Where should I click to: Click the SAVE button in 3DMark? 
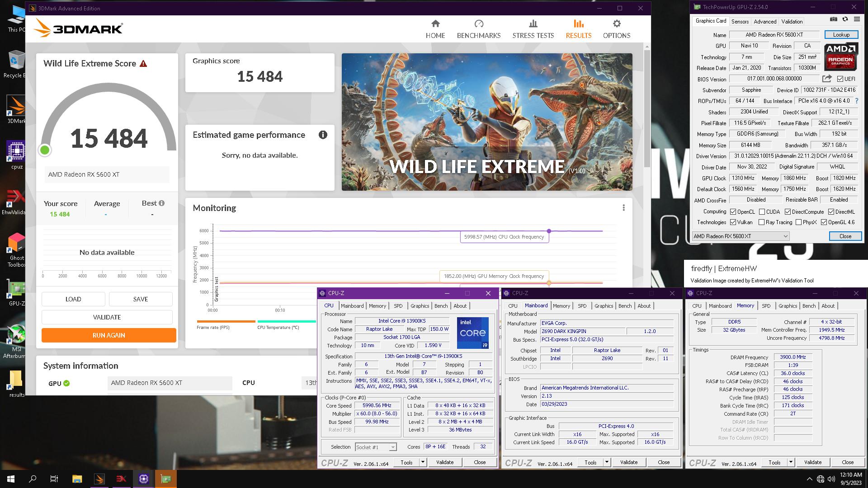[141, 299]
